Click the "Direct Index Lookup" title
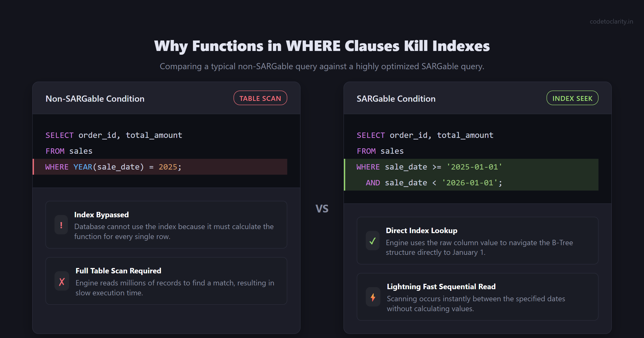The height and width of the screenshot is (338, 644). (x=422, y=230)
